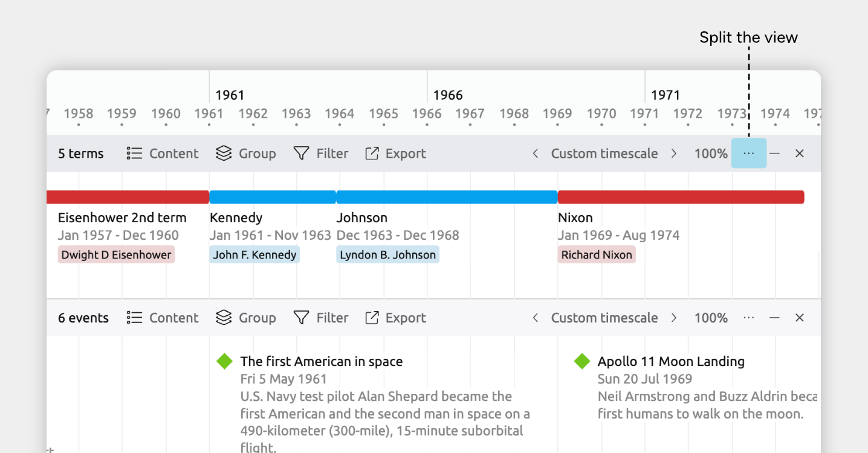Select the blue Johnson term bar
Screen dimensions: 868x453
pos(447,197)
